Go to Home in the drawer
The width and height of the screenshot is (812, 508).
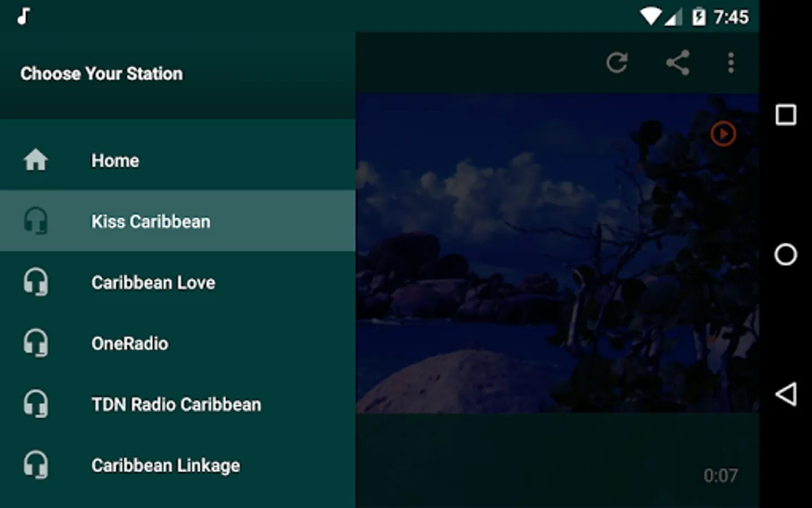coord(178,160)
